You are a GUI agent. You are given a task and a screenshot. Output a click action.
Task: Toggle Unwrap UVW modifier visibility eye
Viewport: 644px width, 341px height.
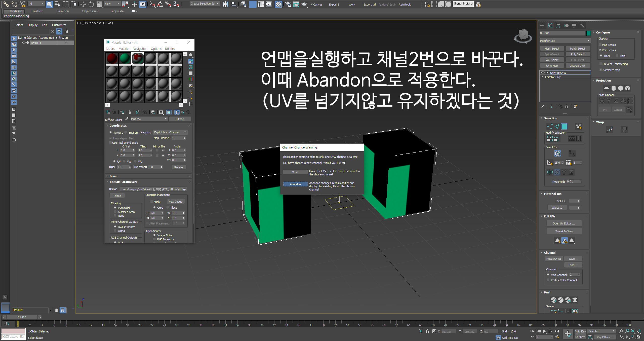click(x=543, y=73)
